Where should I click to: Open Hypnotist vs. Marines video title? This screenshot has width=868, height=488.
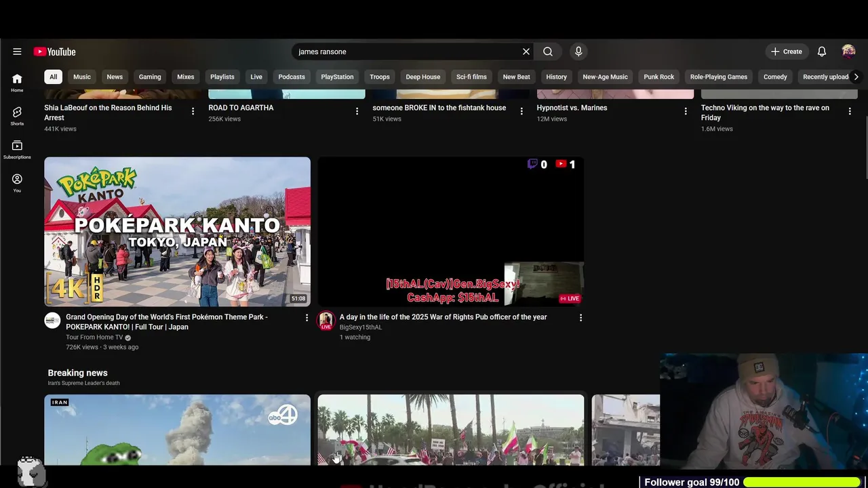click(x=572, y=108)
